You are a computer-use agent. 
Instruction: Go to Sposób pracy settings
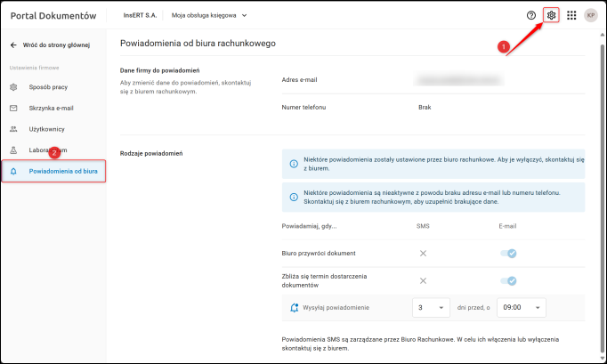(x=50, y=86)
